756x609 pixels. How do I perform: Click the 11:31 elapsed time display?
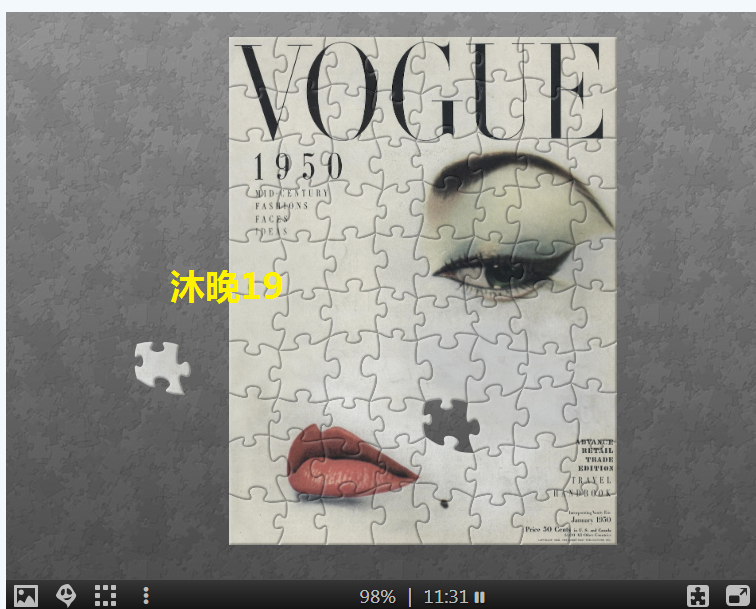tap(445, 597)
